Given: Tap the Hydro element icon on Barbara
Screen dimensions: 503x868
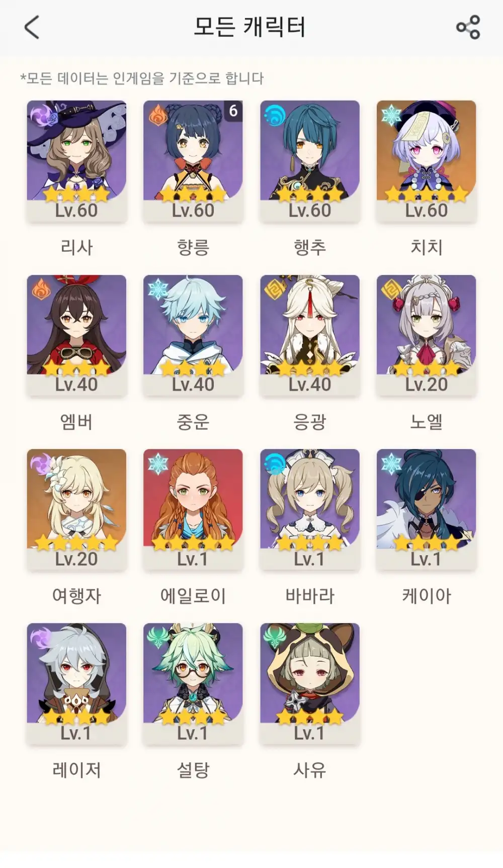Looking at the screenshot, I should point(275,464).
